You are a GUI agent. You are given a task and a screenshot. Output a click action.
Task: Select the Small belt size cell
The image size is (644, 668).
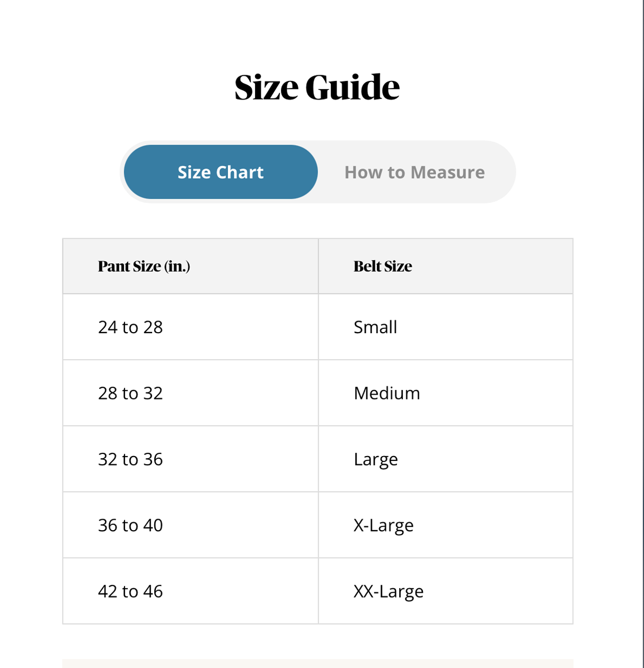(x=375, y=327)
